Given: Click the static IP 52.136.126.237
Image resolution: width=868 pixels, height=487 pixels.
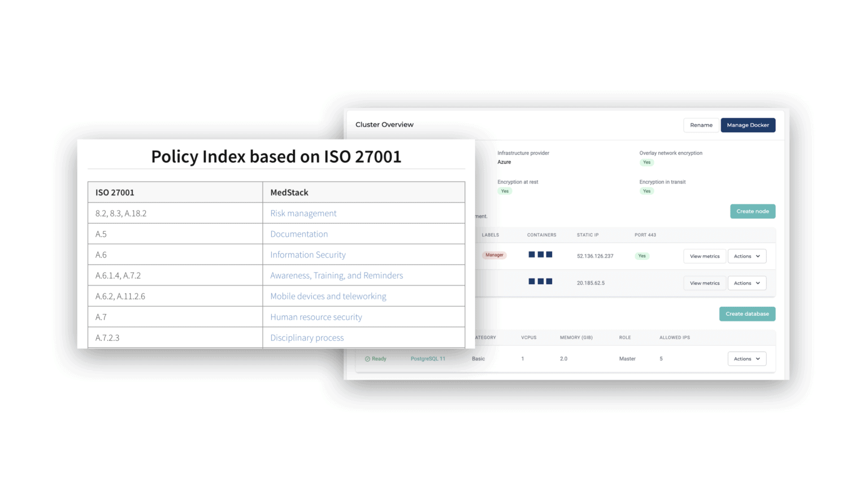Looking at the screenshot, I should (595, 256).
